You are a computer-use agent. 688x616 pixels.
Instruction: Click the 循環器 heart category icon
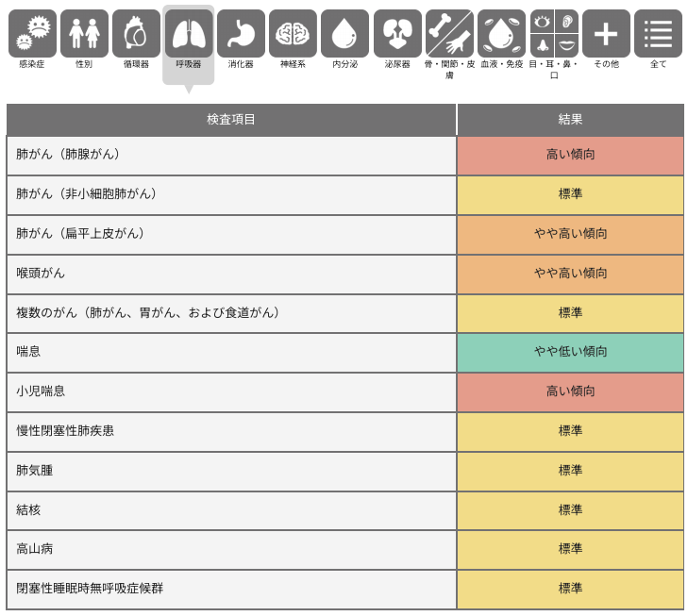point(136,34)
